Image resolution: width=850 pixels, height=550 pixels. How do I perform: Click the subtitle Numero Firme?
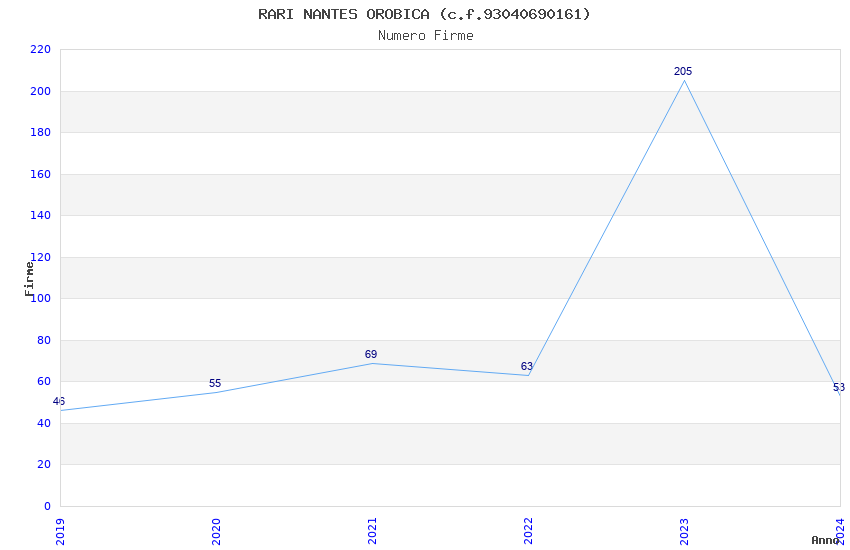coord(426,36)
